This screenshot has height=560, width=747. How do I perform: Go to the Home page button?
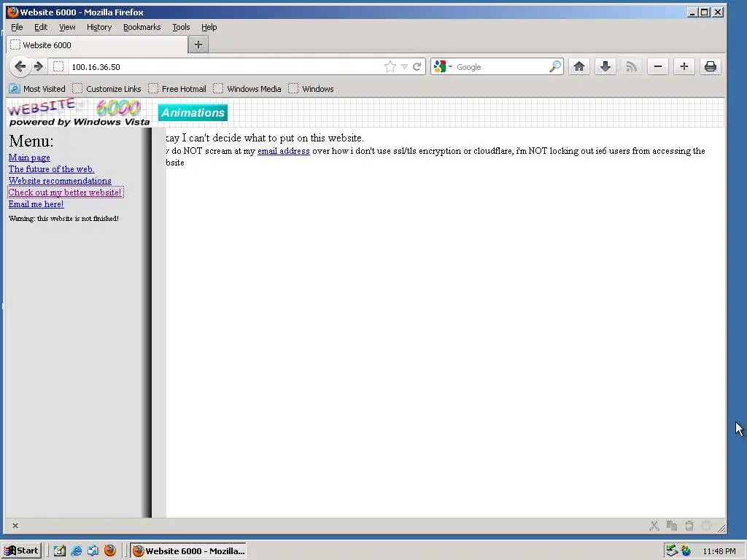(578, 66)
